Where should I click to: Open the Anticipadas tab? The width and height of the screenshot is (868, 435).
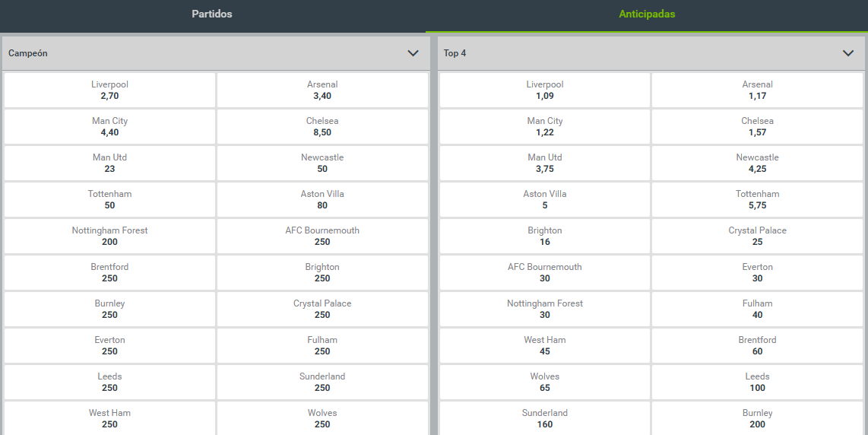(647, 14)
